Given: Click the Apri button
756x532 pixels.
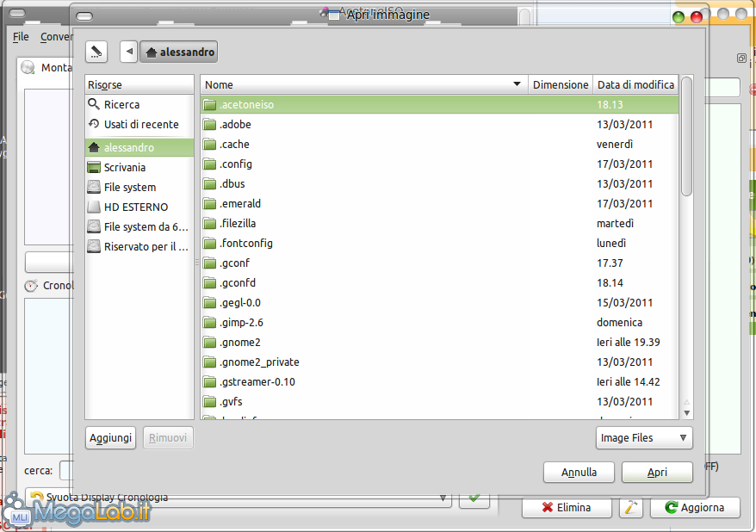Looking at the screenshot, I should click(x=657, y=472).
